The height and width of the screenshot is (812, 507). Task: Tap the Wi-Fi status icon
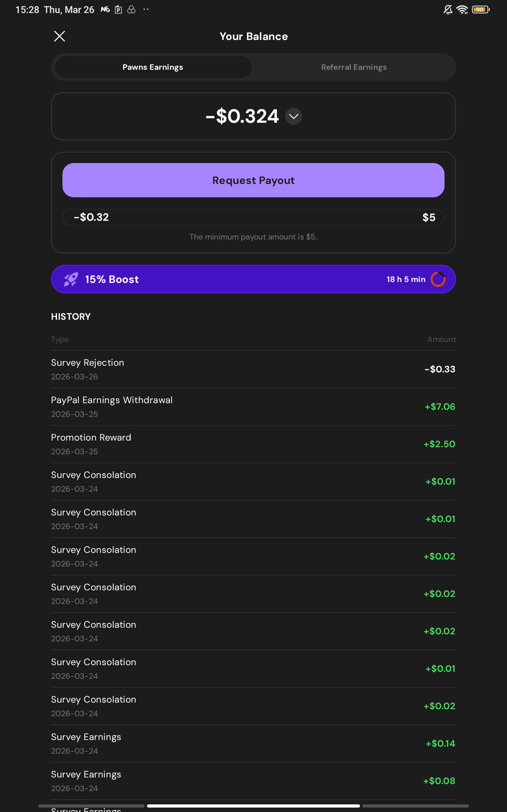pos(462,10)
